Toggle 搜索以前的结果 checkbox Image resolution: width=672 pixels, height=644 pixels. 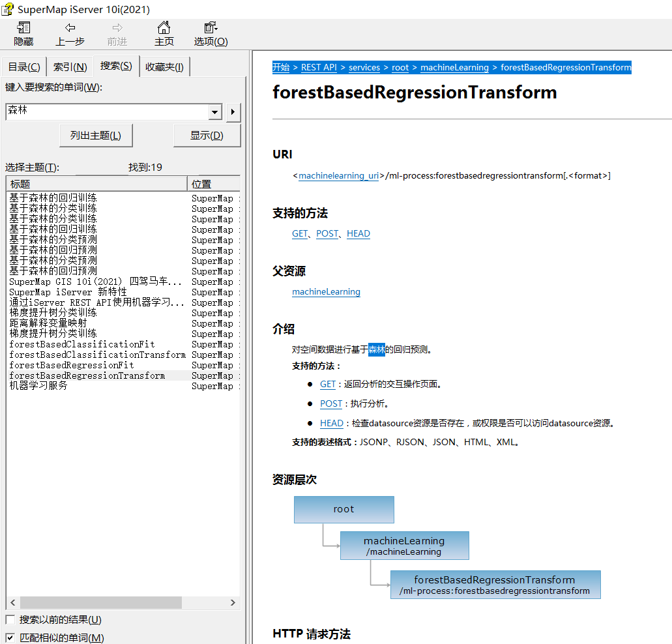[10, 620]
